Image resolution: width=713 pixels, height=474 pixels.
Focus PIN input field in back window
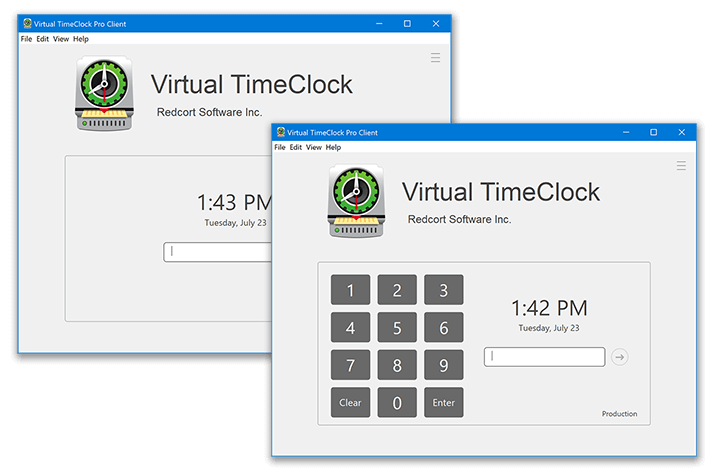click(217, 252)
